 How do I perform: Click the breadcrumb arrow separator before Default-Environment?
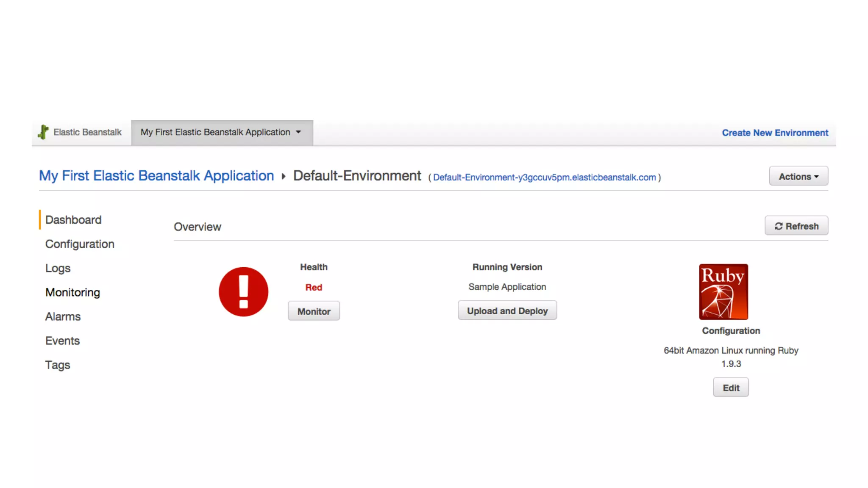(284, 176)
